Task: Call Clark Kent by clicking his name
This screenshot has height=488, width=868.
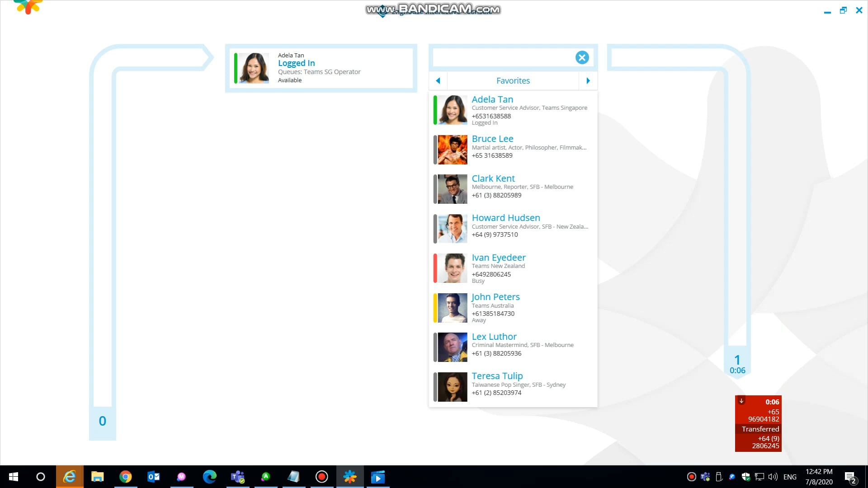Action: [x=493, y=178]
